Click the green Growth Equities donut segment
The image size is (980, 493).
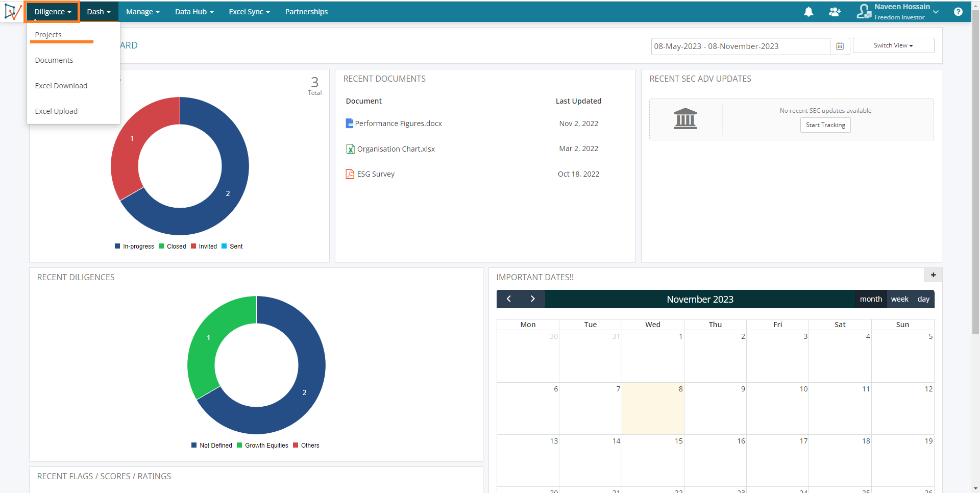208,337
